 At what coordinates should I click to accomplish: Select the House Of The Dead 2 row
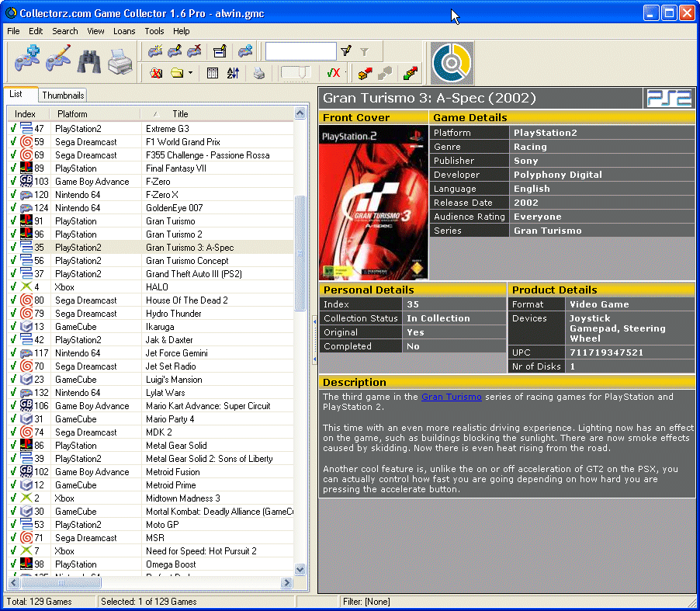pyautogui.click(x=151, y=300)
